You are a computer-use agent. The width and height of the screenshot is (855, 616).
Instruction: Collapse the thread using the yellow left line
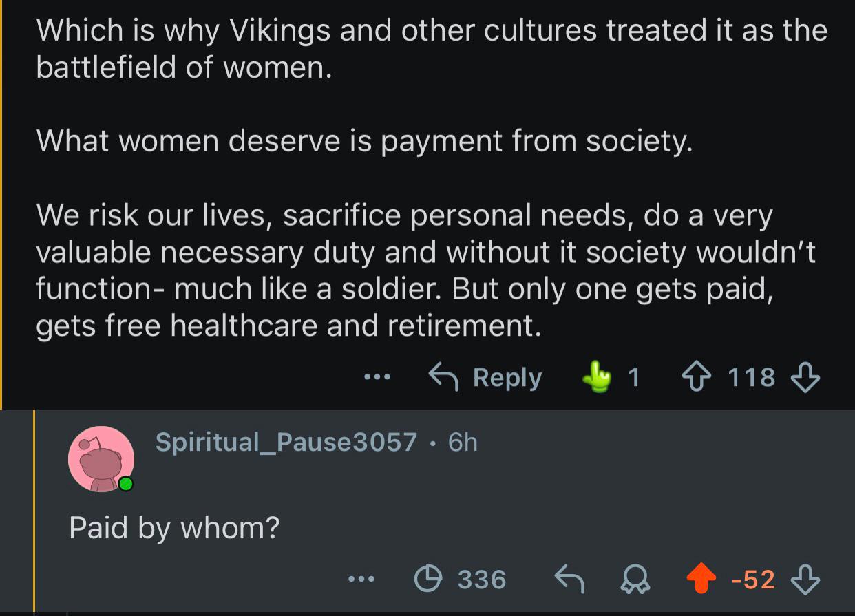[x=2, y=206]
